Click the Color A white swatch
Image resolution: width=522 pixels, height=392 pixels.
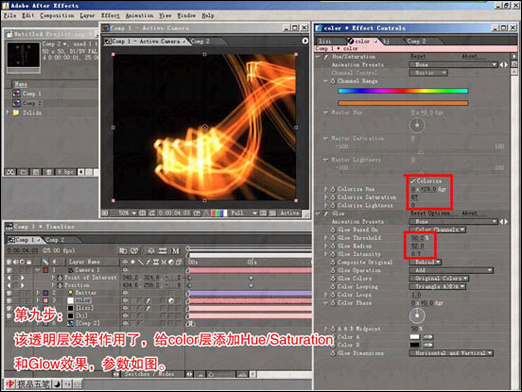coord(415,337)
